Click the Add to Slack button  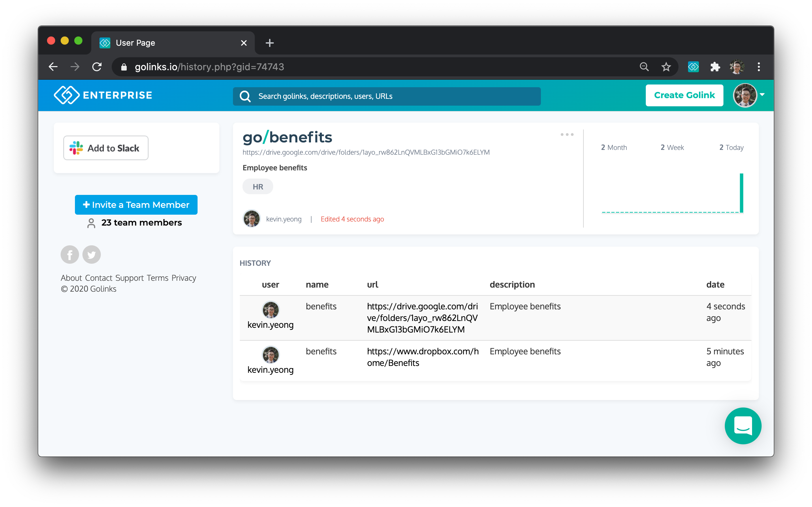(x=106, y=148)
